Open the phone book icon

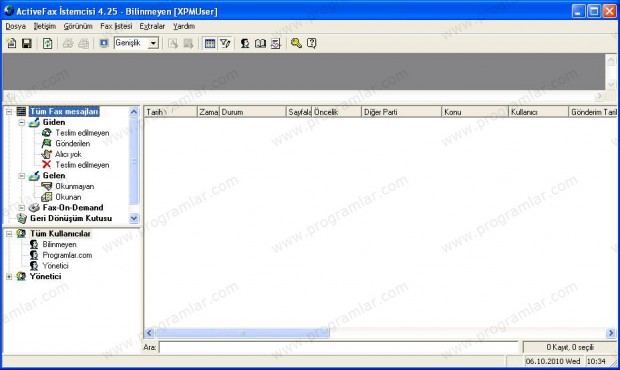pyautogui.click(x=260, y=43)
